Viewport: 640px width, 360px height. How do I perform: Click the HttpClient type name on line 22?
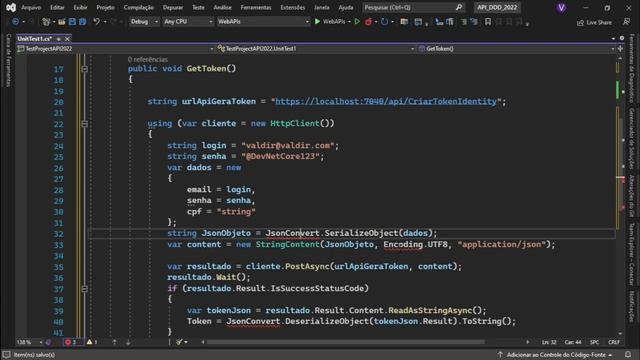pos(295,123)
